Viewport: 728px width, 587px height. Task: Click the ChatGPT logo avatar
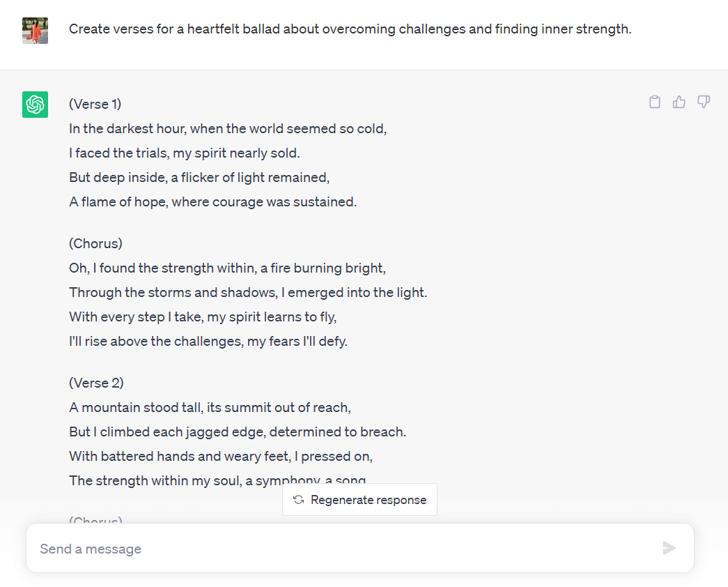(35, 105)
